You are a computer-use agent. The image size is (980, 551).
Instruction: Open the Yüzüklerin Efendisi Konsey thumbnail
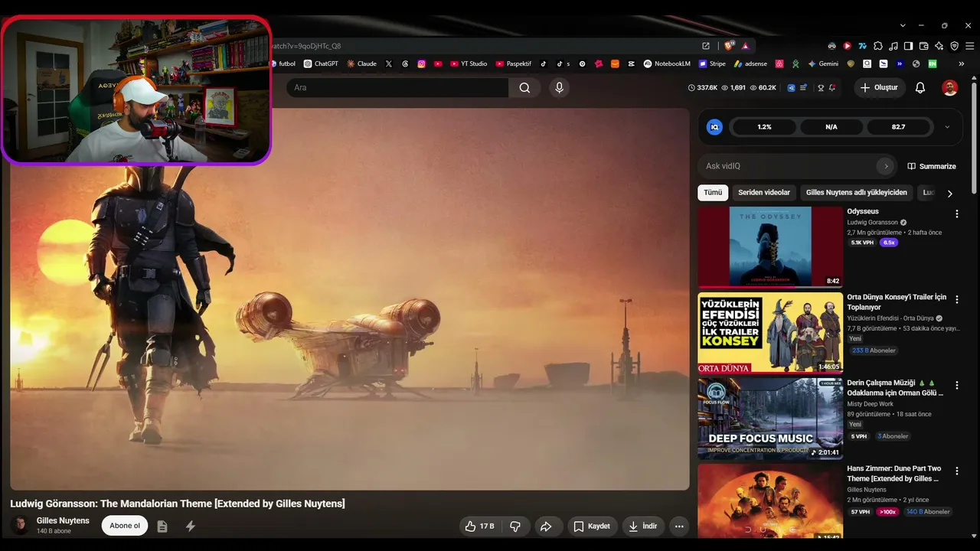pyautogui.click(x=770, y=333)
